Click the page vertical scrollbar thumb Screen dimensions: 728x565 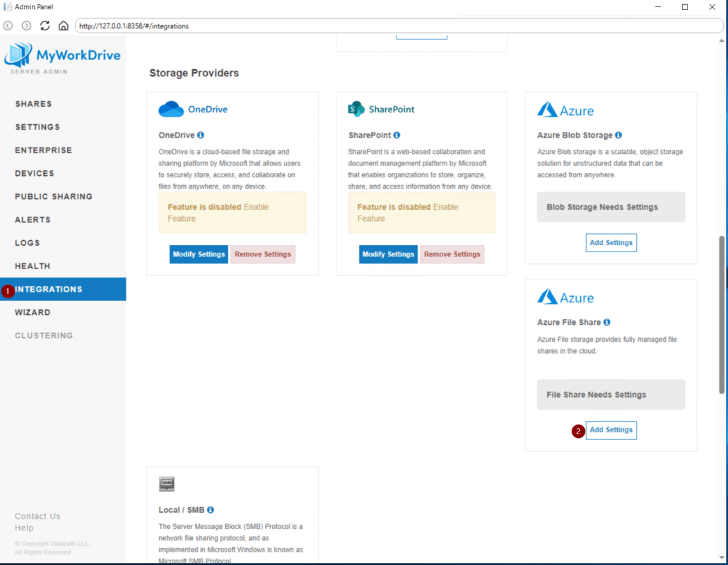722,315
